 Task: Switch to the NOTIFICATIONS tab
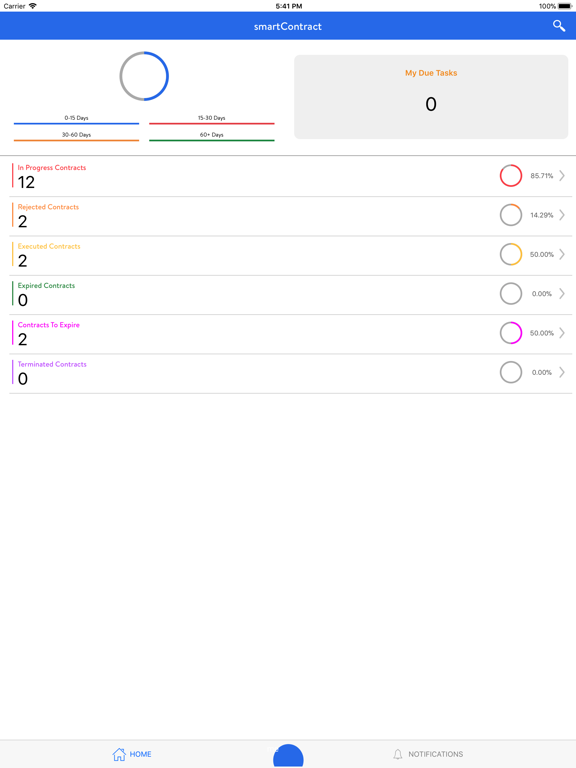[x=428, y=754]
